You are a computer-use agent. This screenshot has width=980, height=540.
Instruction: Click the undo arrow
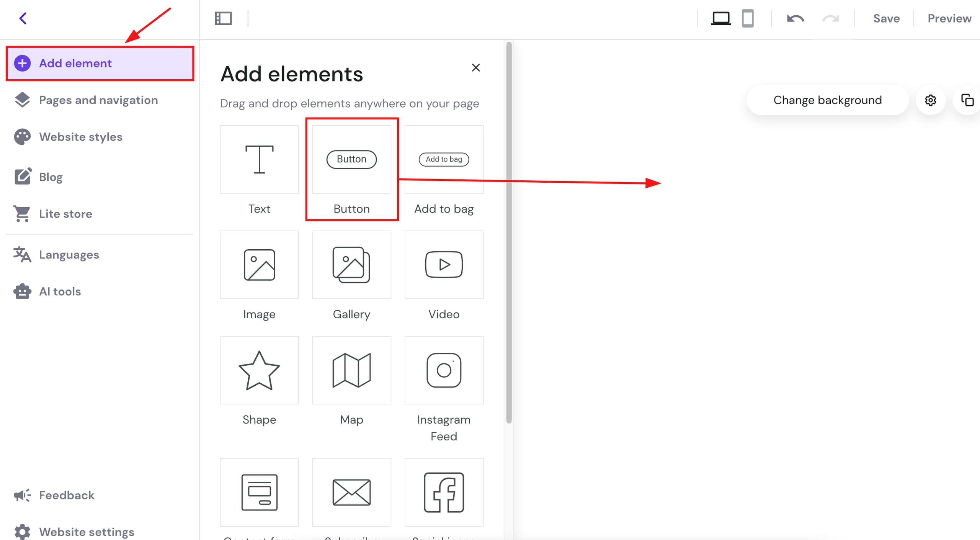click(795, 18)
